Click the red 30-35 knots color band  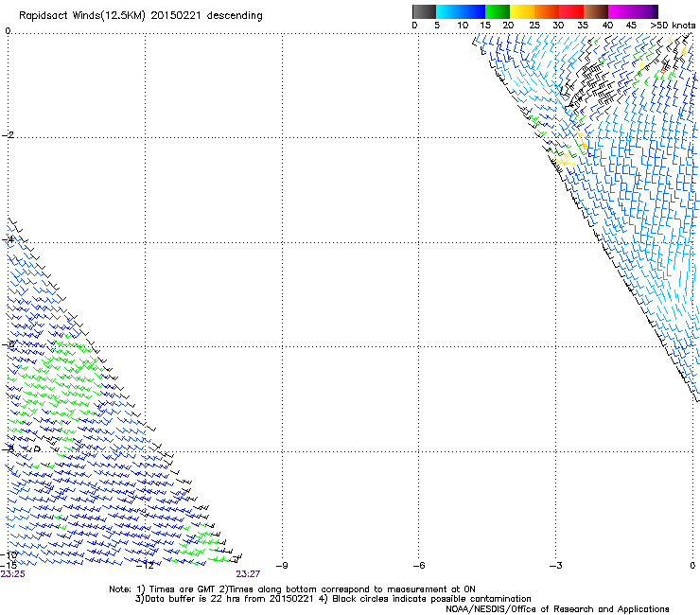point(571,11)
